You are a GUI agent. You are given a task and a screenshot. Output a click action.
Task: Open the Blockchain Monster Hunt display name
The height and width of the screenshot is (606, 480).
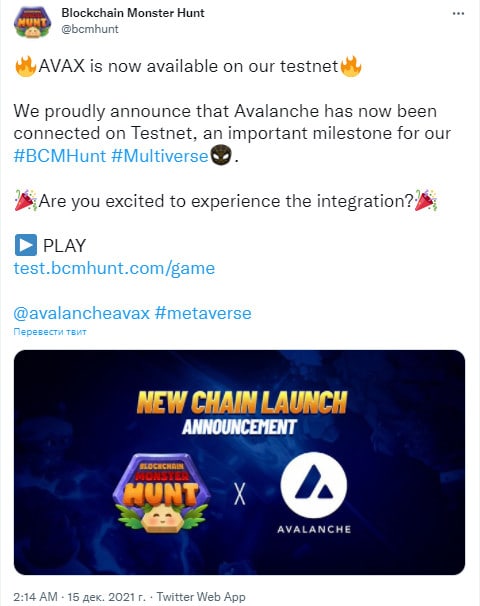[x=133, y=13]
